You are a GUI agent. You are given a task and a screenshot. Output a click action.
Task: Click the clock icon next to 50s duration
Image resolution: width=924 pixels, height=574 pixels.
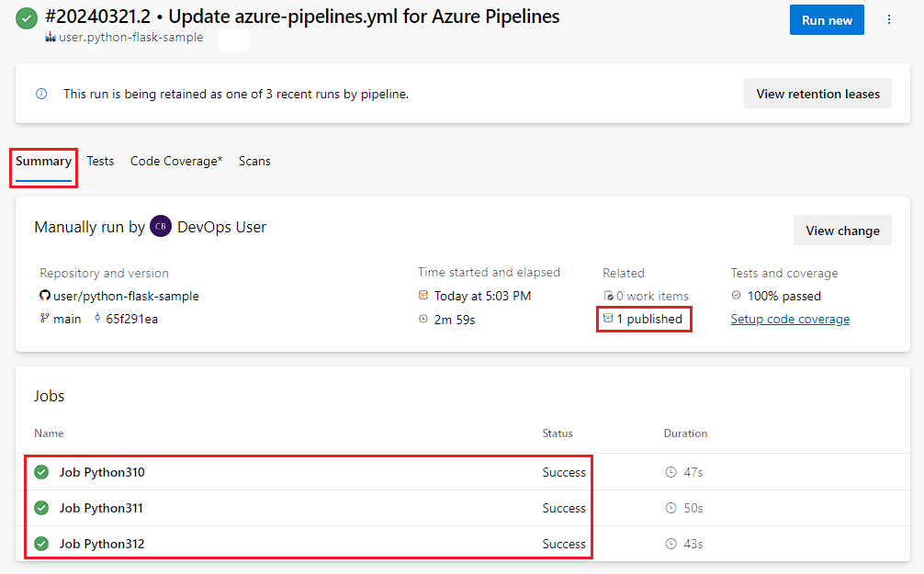tap(670, 508)
